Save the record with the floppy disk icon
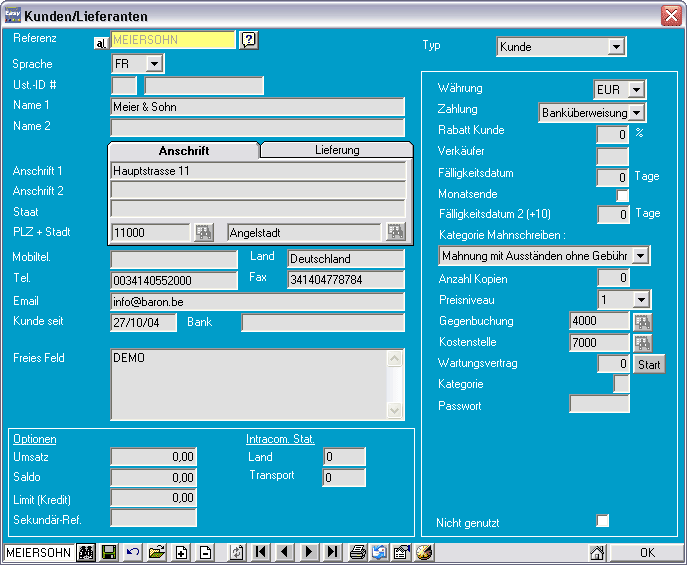The height and width of the screenshot is (565, 687). pyautogui.click(x=109, y=552)
